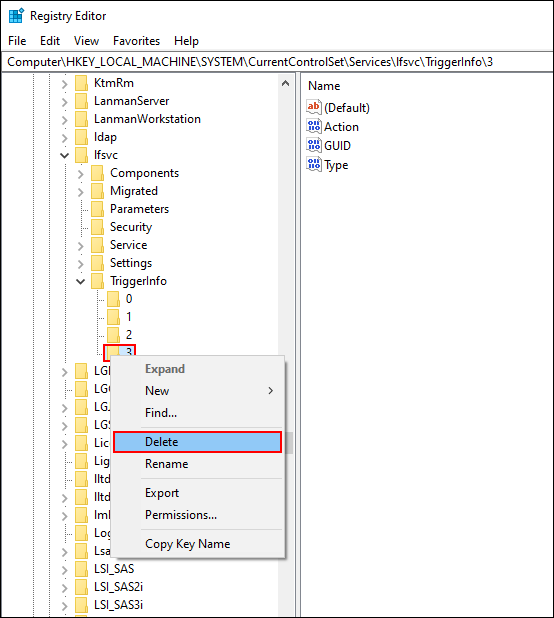Select Find... in the context menu
Viewport: 554px width, 618px height.
197,413
